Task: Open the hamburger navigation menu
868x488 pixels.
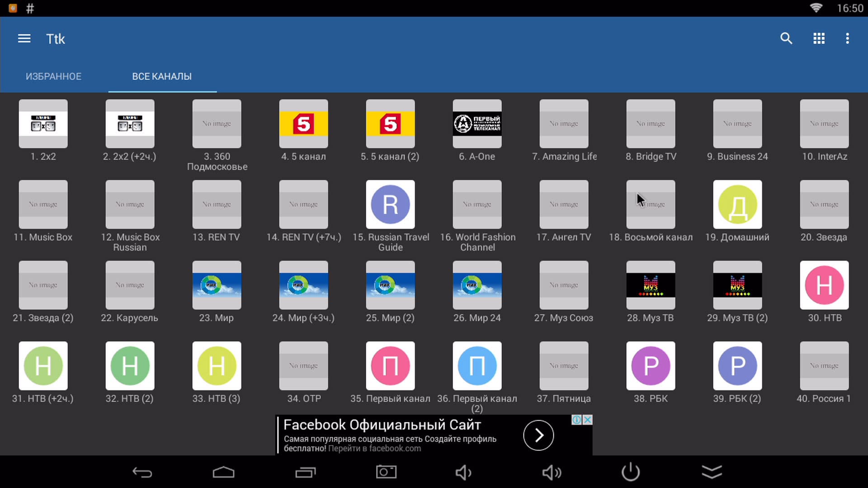Action: pyautogui.click(x=24, y=39)
